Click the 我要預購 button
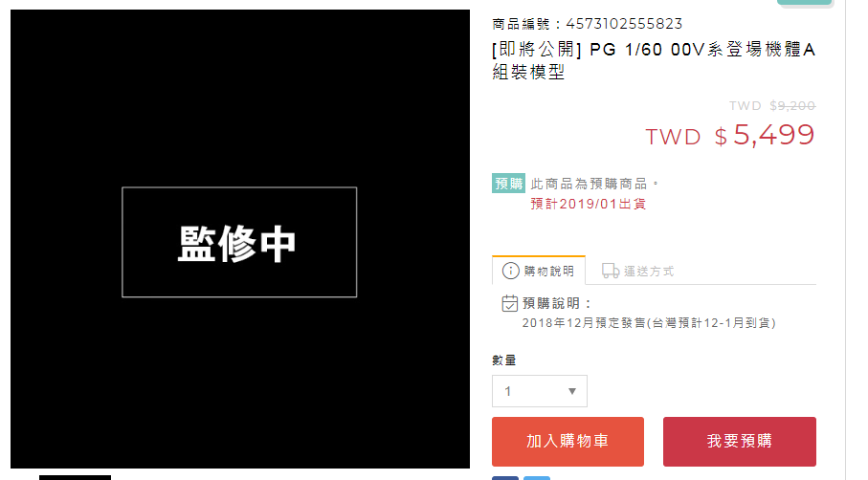The image size is (868, 480). 739,442
